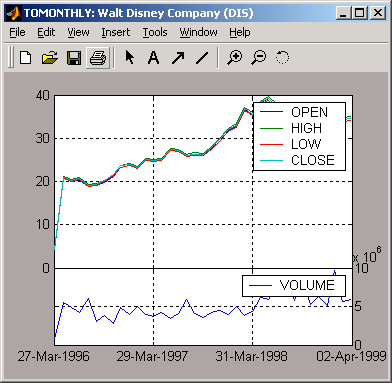Open a file with the folder icon
This screenshot has width=392, height=383.
click(x=50, y=58)
